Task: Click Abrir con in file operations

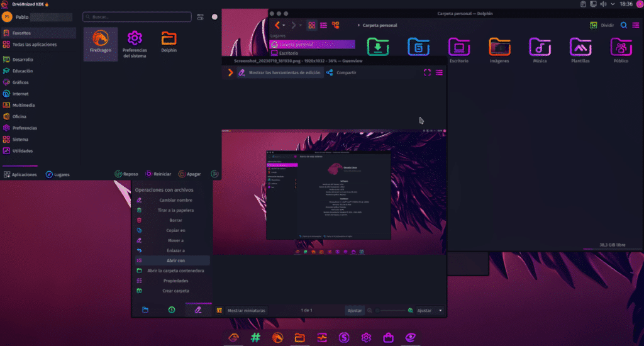Action: coord(172,260)
